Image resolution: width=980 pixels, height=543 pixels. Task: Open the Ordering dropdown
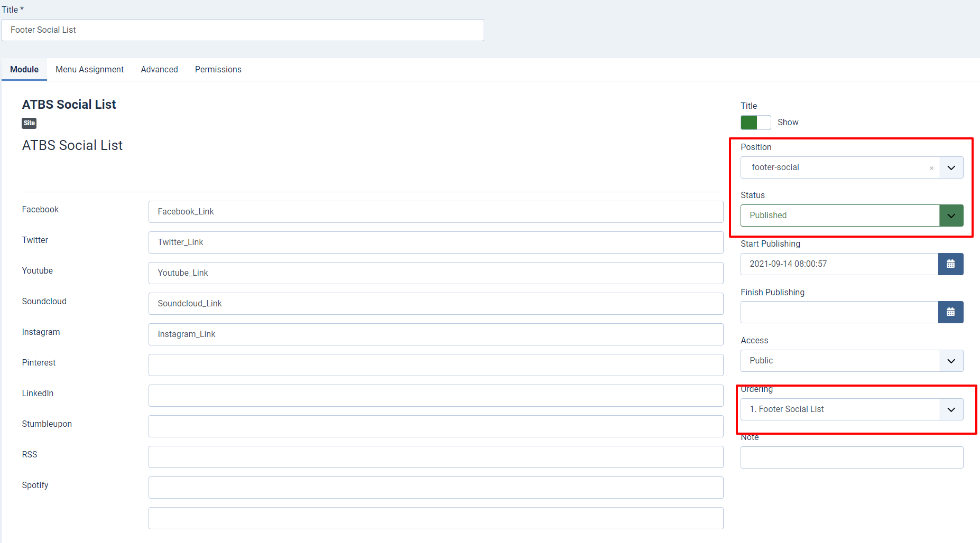[951, 409]
